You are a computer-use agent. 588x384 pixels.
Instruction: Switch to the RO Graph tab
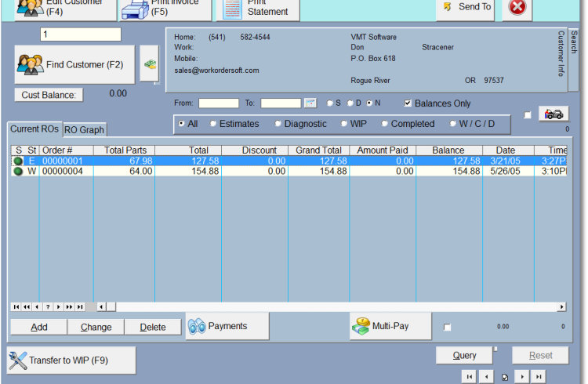click(x=84, y=130)
